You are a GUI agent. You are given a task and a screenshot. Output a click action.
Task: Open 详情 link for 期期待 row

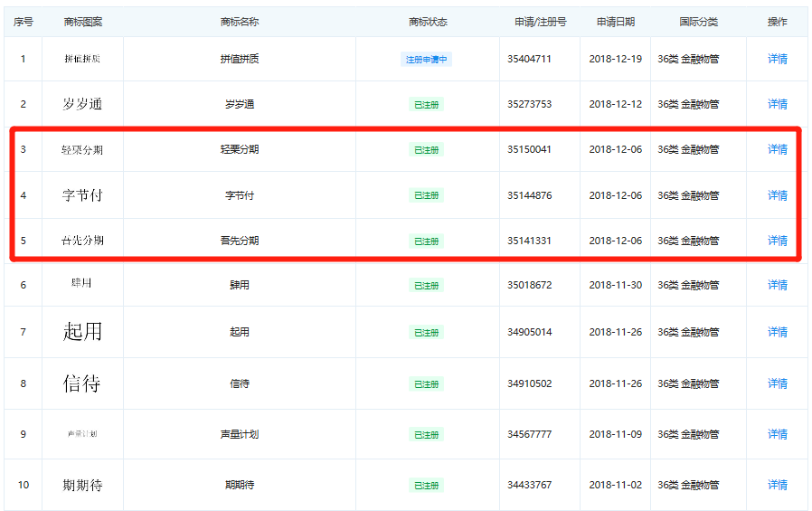778,485
